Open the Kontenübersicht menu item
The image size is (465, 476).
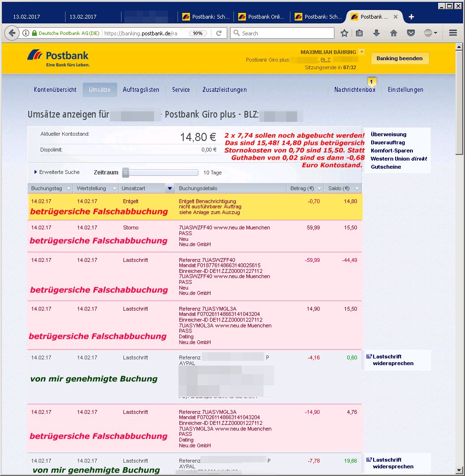coord(55,89)
